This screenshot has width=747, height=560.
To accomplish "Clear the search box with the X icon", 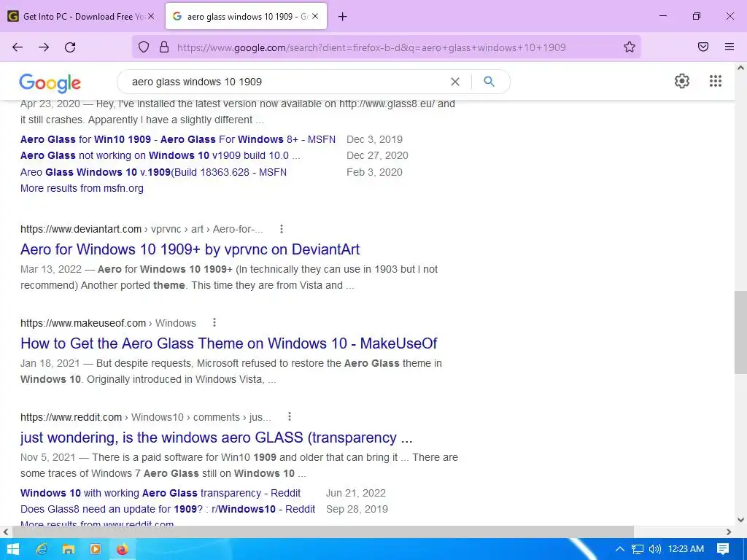I will click(455, 82).
